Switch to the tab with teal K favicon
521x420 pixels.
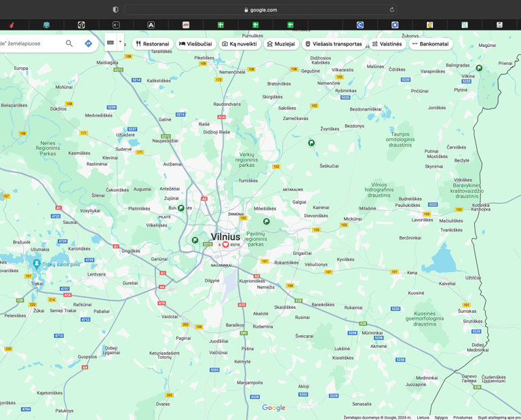coord(465,25)
